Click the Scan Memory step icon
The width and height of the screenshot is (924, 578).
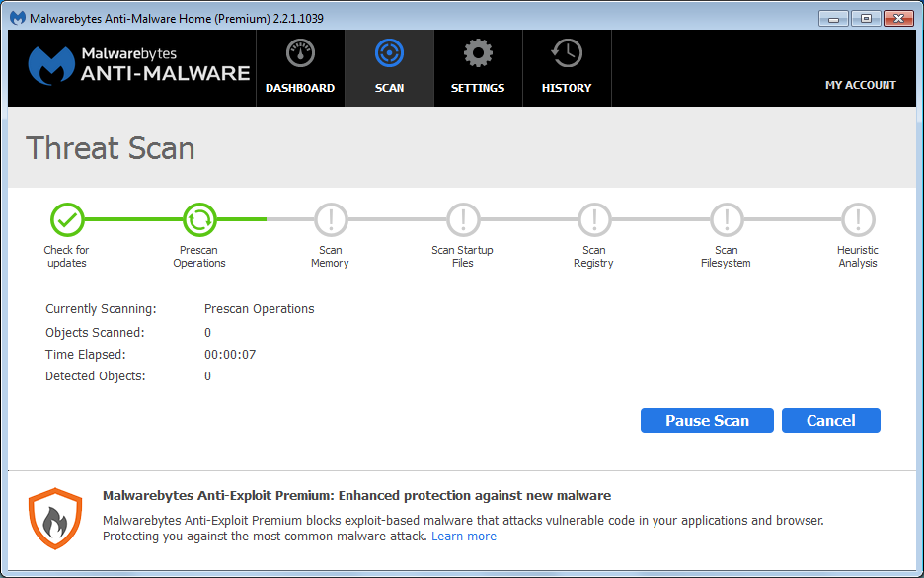click(331, 220)
